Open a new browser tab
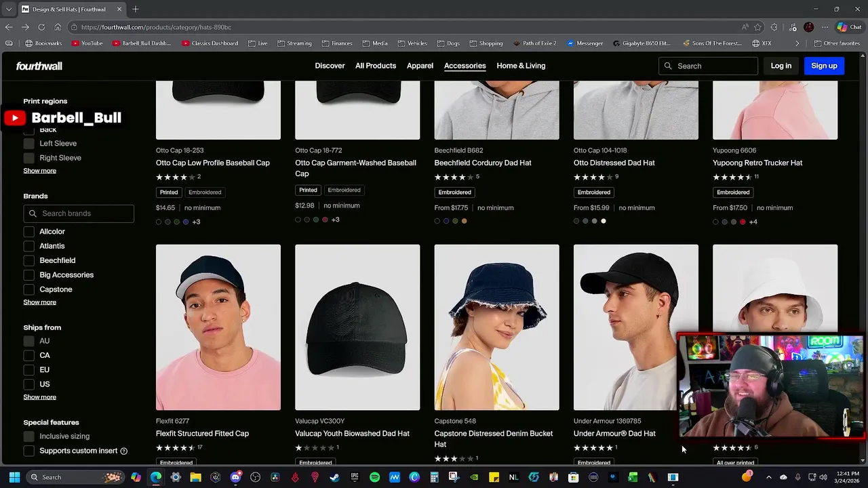The height and width of the screenshot is (488, 868). tap(136, 9)
